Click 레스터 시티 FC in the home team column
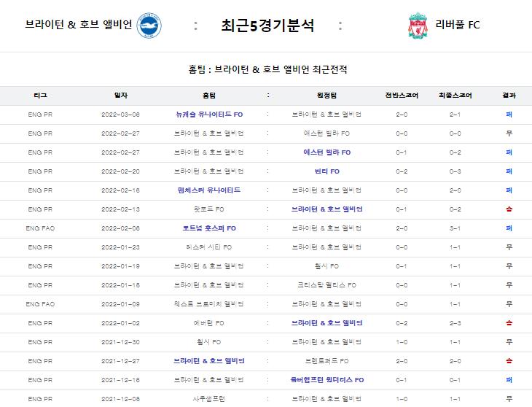The height and width of the screenshot is (407, 532). [208, 247]
